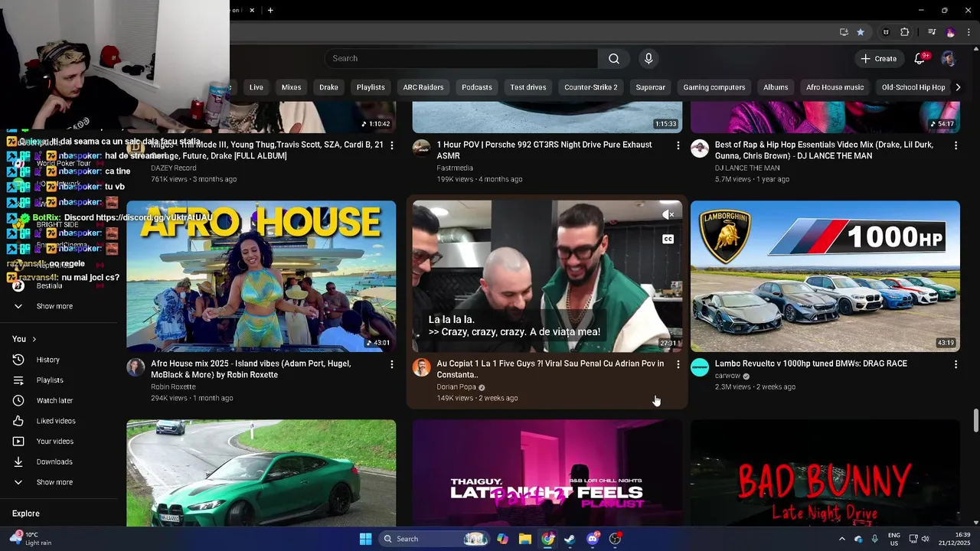The image size is (980, 551).
Task: Start voice search with the microphone icon
Action: tap(648, 59)
